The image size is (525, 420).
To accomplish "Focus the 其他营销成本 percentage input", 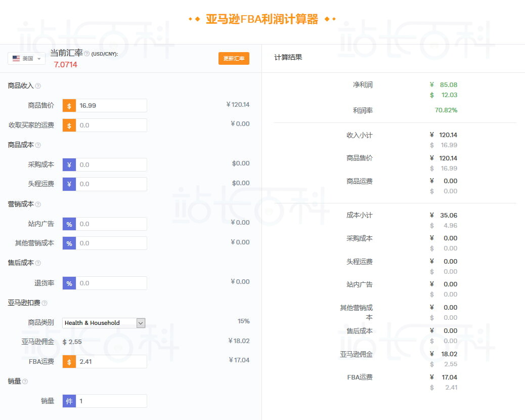I will click(111, 243).
